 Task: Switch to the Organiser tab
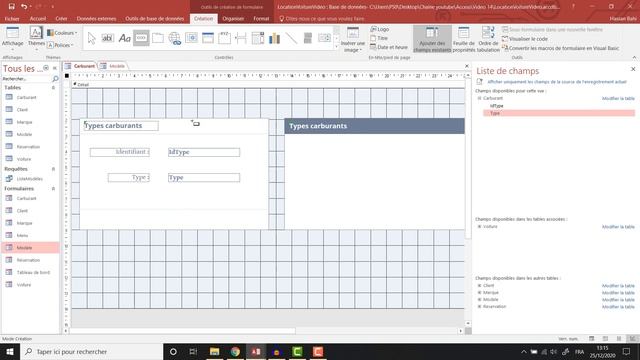click(233, 18)
